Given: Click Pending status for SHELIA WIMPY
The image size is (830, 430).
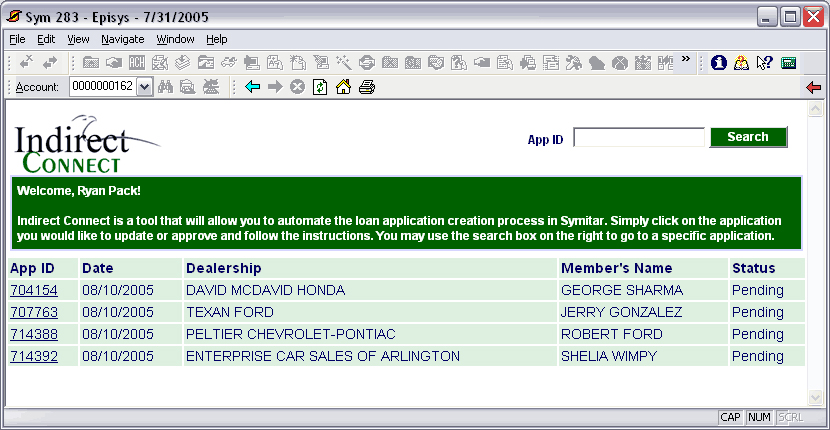Looking at the screenshot, I should tap(758, 356).
